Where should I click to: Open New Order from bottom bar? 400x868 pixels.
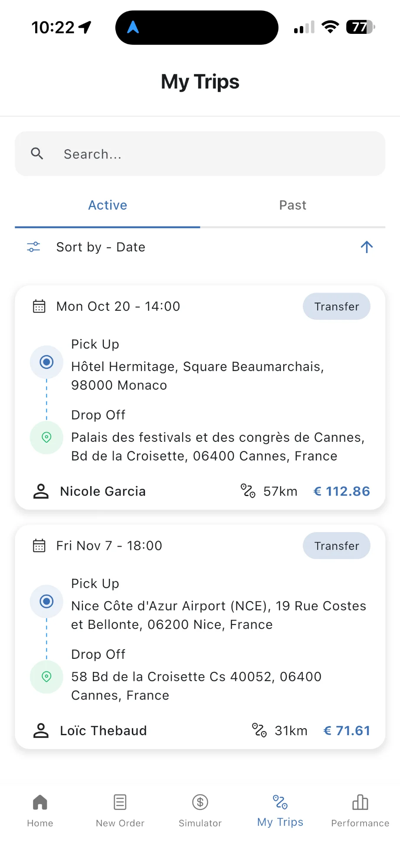(120, 810)
